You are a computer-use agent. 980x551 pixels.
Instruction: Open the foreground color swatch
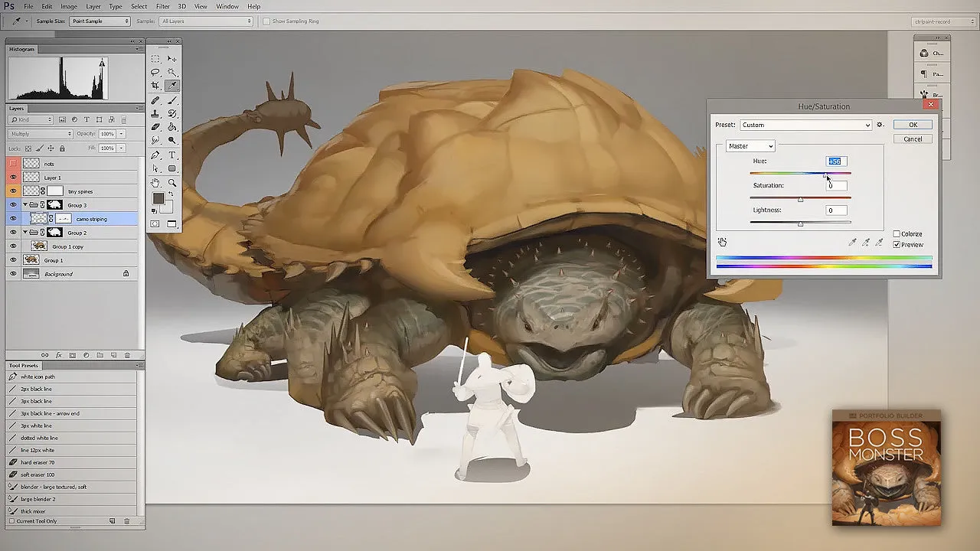[158, 199]
